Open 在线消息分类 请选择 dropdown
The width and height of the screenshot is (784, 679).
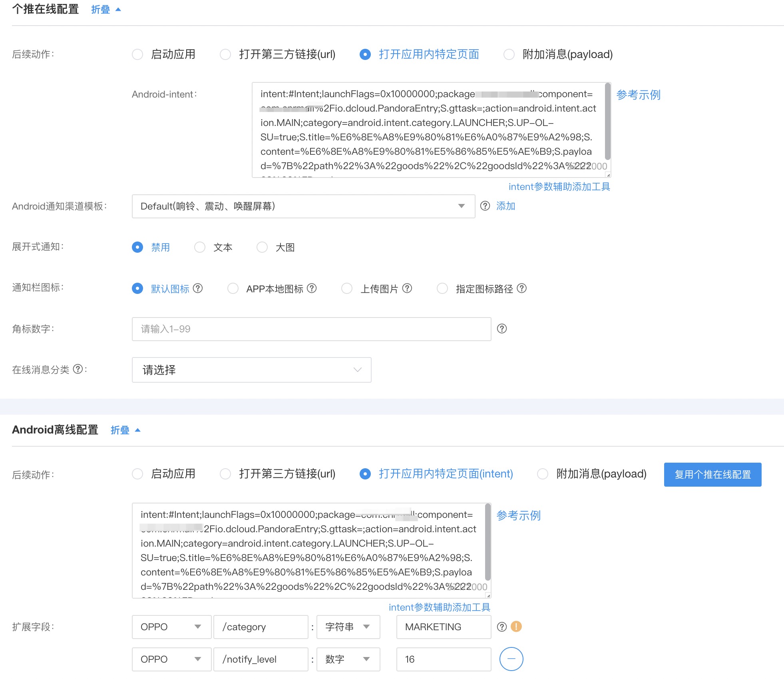(x=251, y=370)
